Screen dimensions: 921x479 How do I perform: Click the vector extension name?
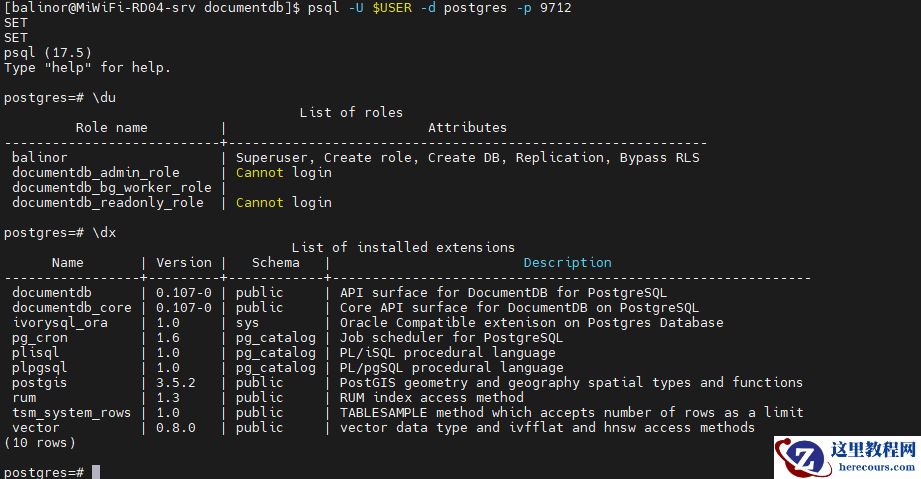click(36, 427)
